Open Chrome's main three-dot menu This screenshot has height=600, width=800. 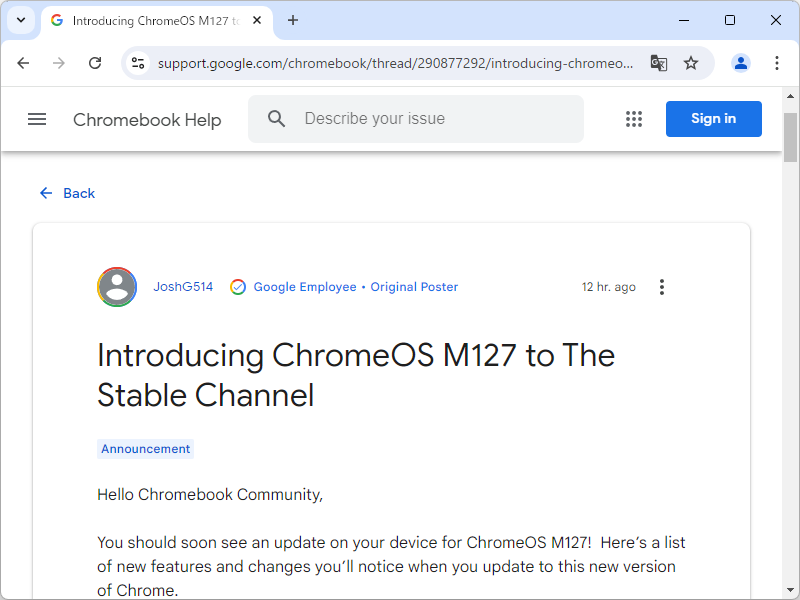777,62
